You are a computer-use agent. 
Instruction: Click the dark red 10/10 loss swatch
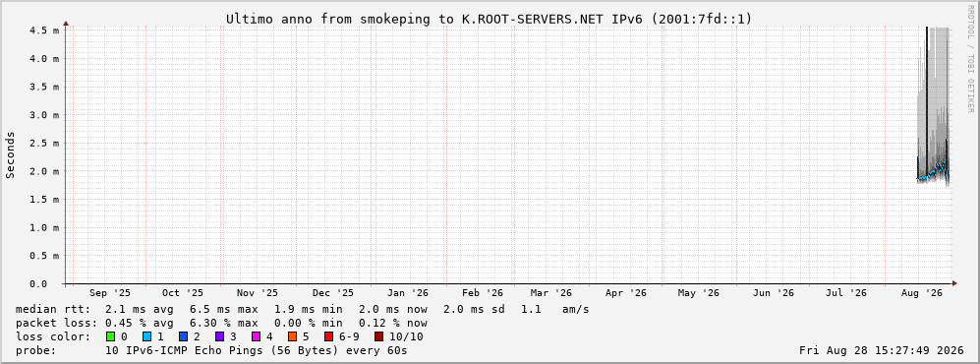pos(378,336)
